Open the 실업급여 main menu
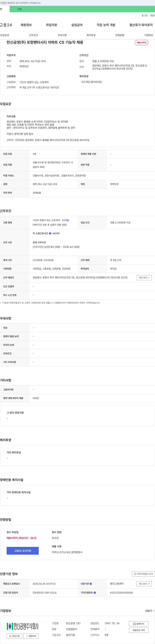This screenshot has height=644, width=155. [x=77, y=25]
